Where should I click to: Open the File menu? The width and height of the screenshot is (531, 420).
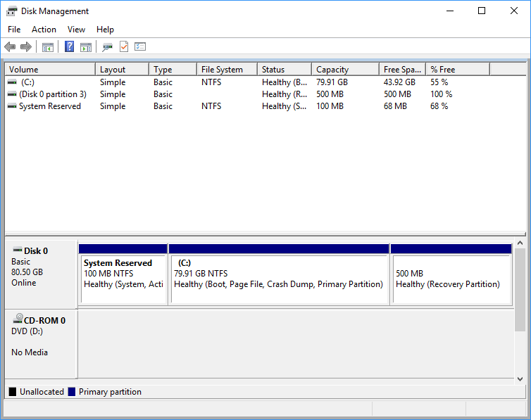tap(14, 30)
